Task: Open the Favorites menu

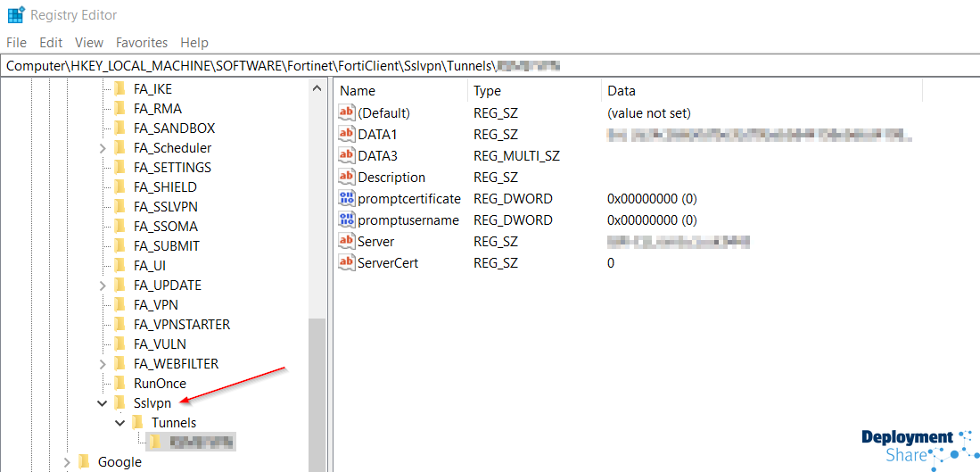Action: click(x=141, y=42)
